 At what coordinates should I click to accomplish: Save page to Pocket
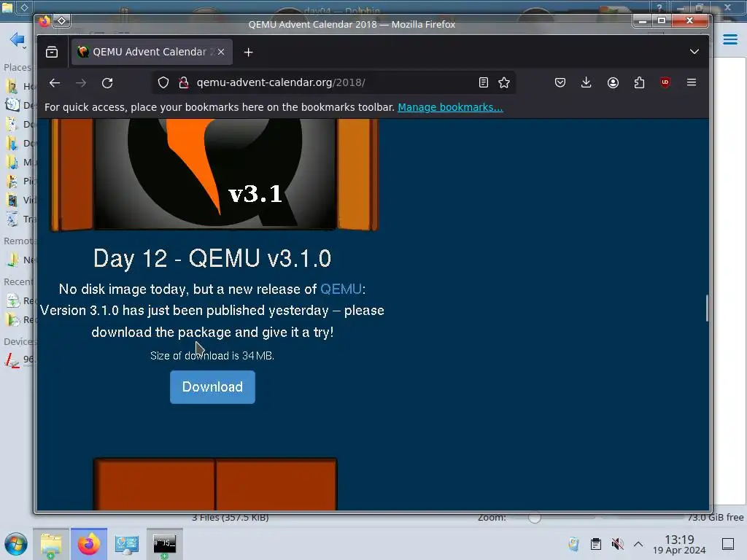tap(560, 83)
